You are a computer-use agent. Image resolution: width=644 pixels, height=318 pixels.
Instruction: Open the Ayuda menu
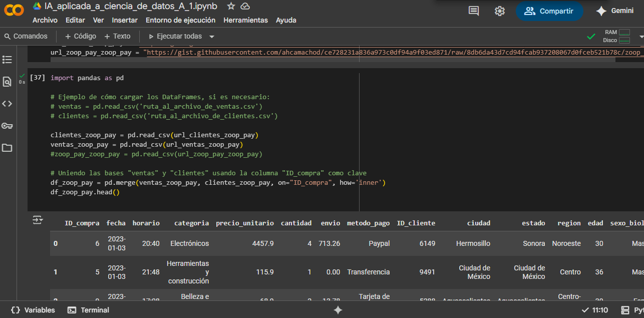(286, 20)
